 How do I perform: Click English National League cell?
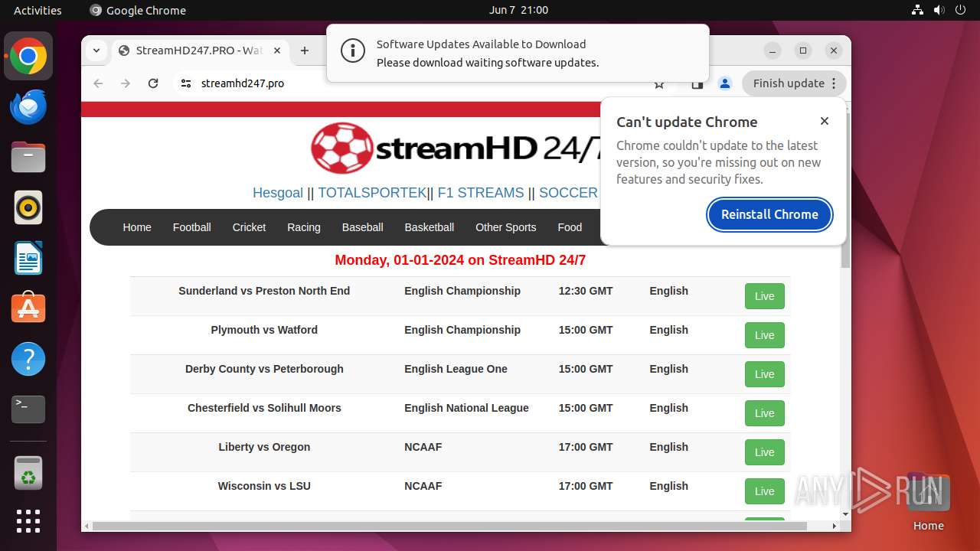466,408
